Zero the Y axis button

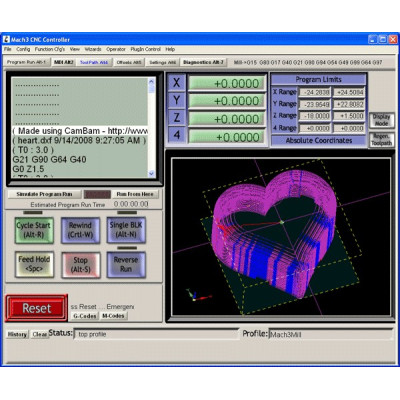pyautogui.click(x=176, y=100)
